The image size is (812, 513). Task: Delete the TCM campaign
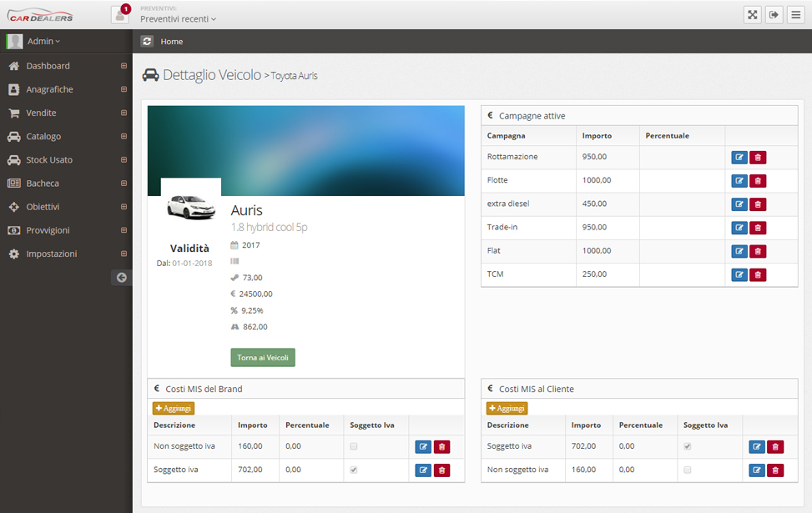click(758, 275)
